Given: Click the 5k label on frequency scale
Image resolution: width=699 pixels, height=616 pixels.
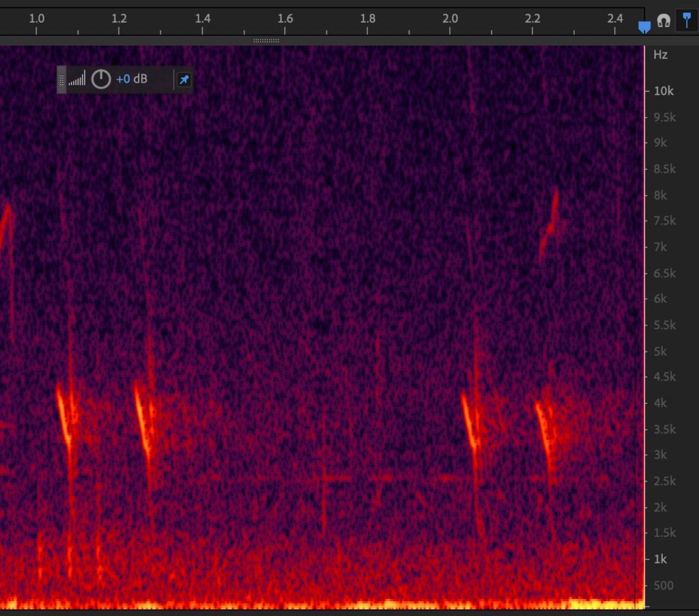Looking at the screenshot, I should coord(660,351).
